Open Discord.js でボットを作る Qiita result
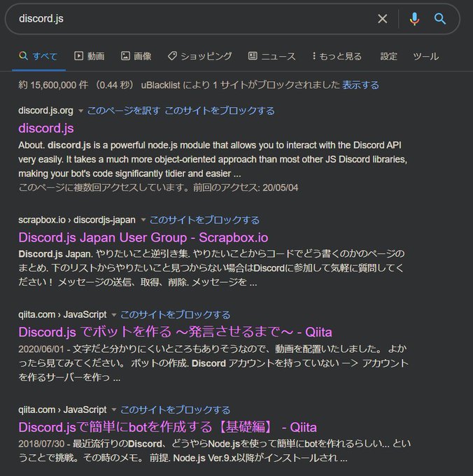473x476 pixels. click(x=175, y=332)
